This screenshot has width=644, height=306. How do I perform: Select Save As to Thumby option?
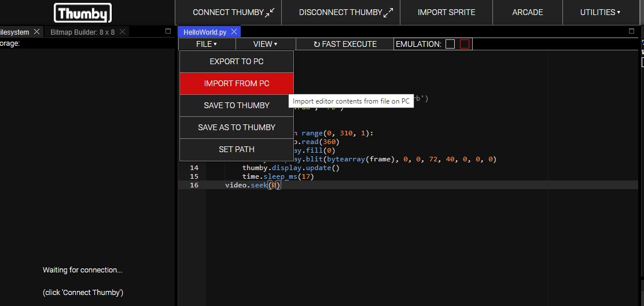click(x=236, y=127)
